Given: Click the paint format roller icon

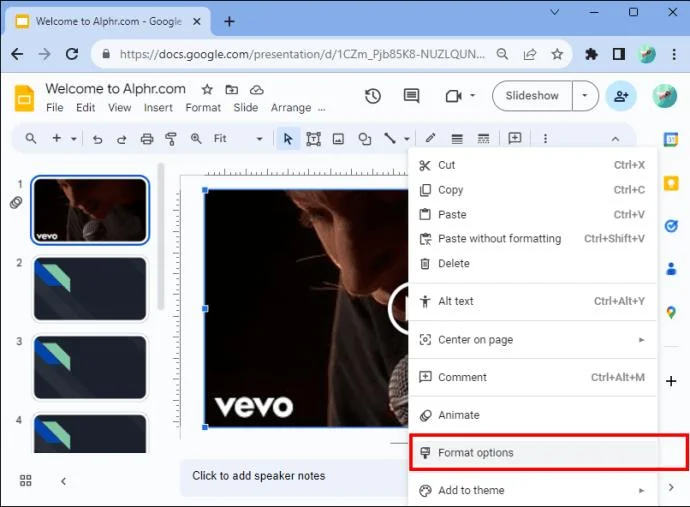Looking at the screenshot, I should (x=171, y=139).
